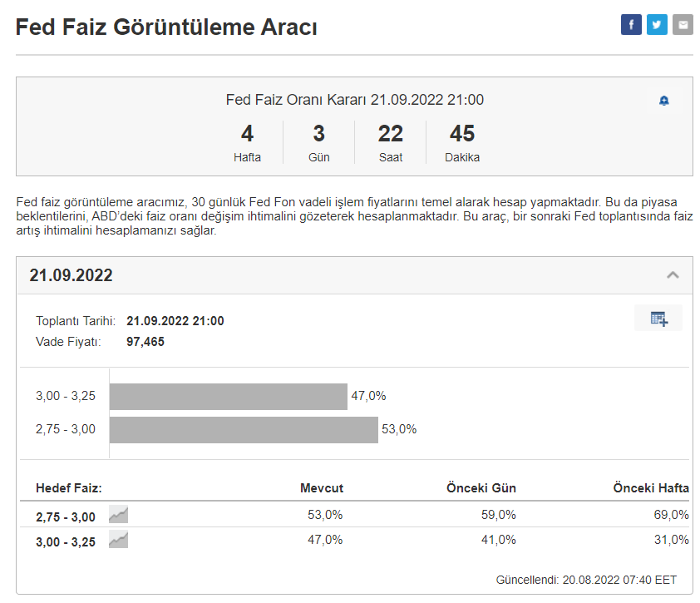This screenshot has height=603, width=700.
Task: Add meeting to calendar icon
Action: tap(658, 319)
